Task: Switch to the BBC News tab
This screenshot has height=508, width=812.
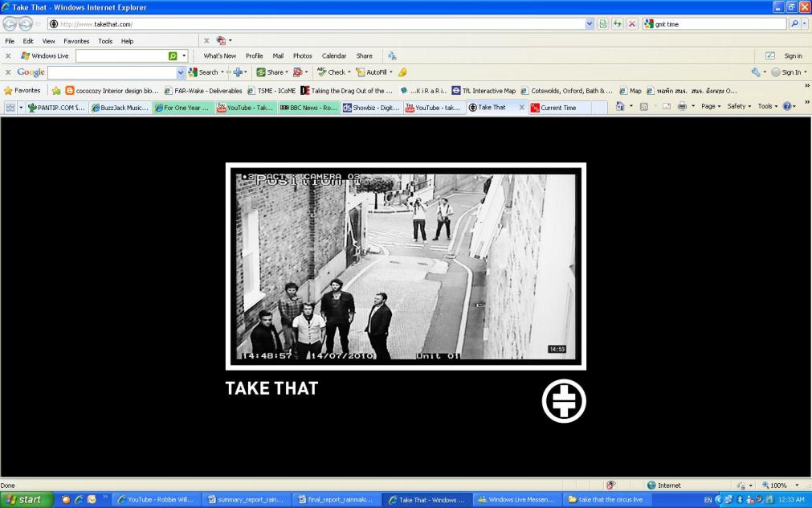Action: [x=308, y=107]
